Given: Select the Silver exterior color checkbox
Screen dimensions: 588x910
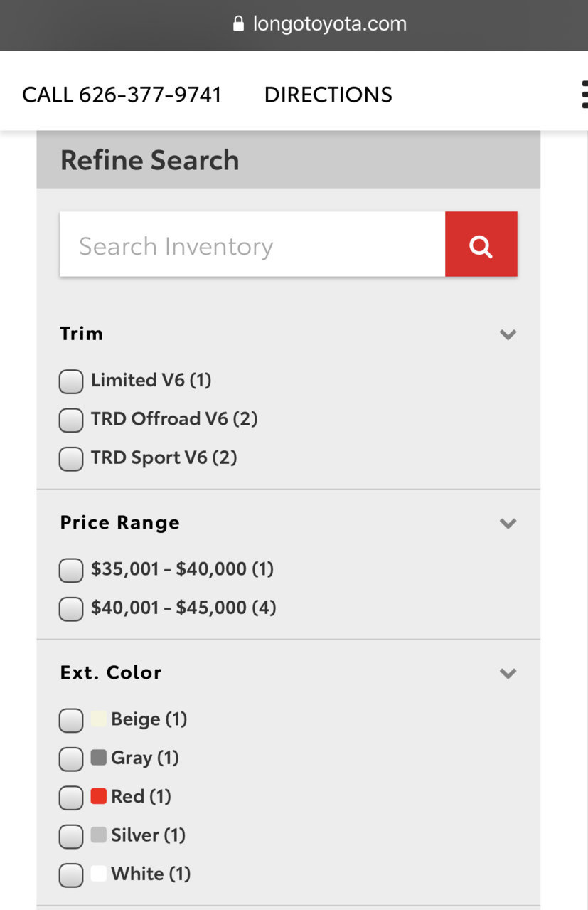Looking at the screenshot, I should tap(71, 836).
